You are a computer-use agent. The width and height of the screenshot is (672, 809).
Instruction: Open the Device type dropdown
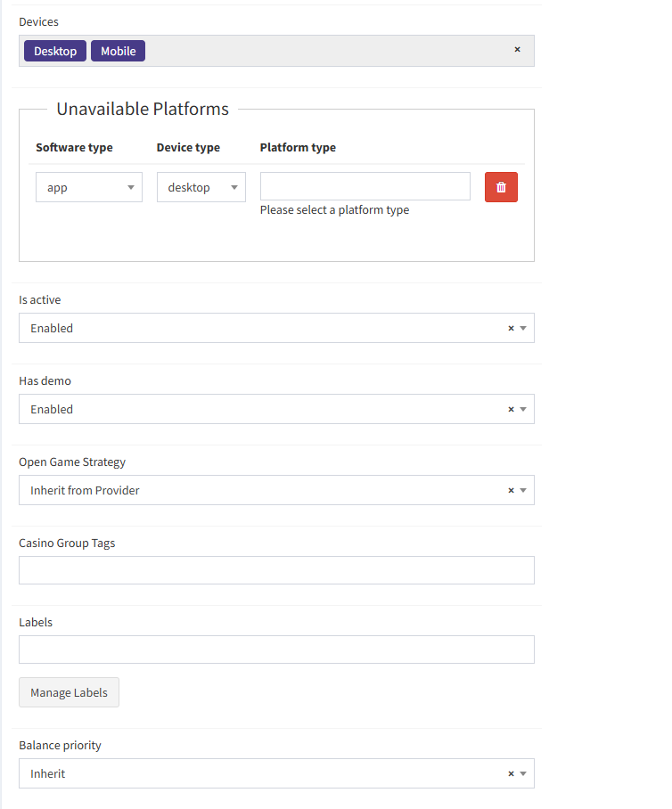click(x=201, y=187)
